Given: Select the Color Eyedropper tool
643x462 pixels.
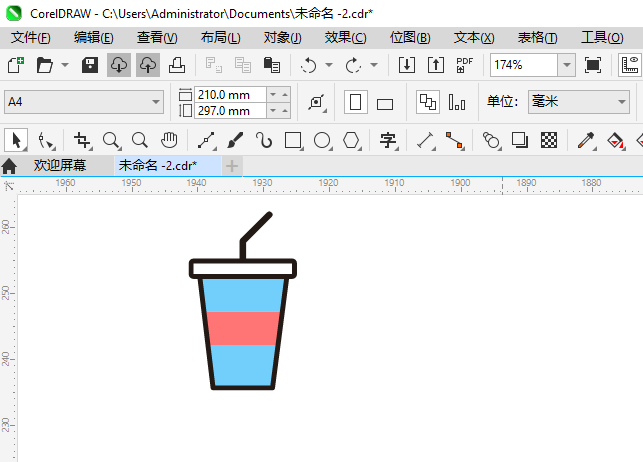Looking at the screenshot, I should (586, 140).
